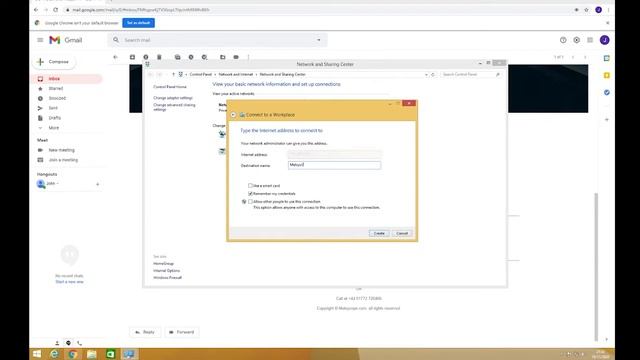The image size is (640, 360).
Task: Toggle Remember my credentials checkbox
Action: coord(250,193)
